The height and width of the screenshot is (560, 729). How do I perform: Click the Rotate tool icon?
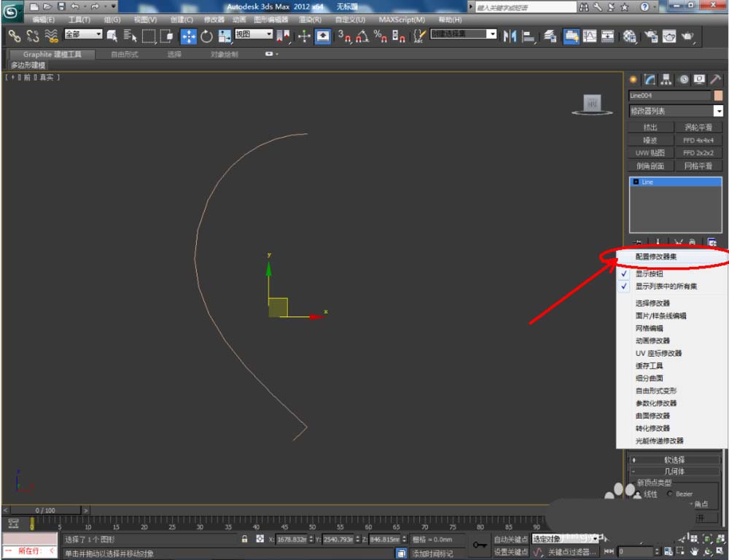click(206, 36)
